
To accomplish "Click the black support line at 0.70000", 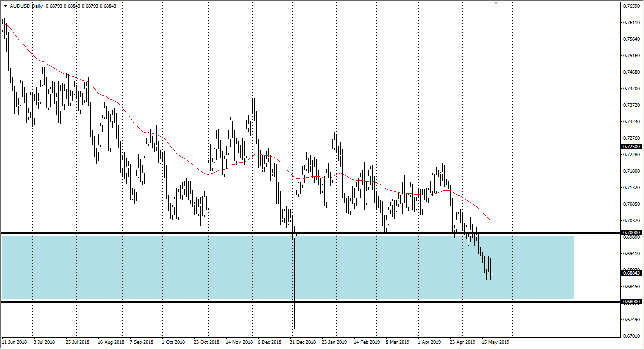I will tap(200, 232).
